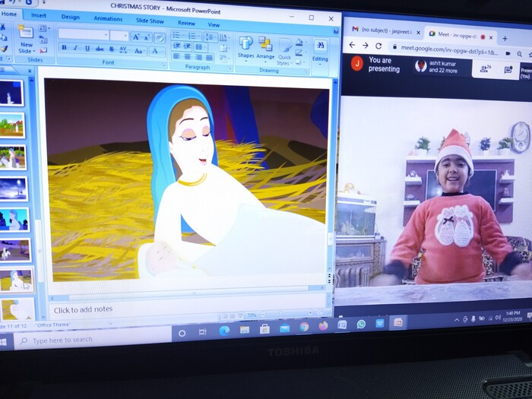
Task: Toggle Align Text Right
Action: tap(198, 57)
